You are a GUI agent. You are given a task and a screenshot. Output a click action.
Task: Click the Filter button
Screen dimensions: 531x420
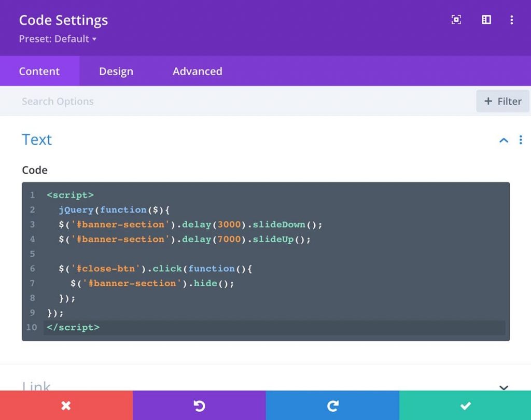pyautogui.click(x=502, y=101)
